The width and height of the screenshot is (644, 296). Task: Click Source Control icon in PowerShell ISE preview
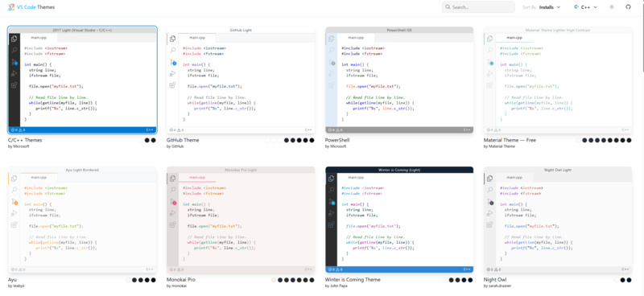coord(332,62)
